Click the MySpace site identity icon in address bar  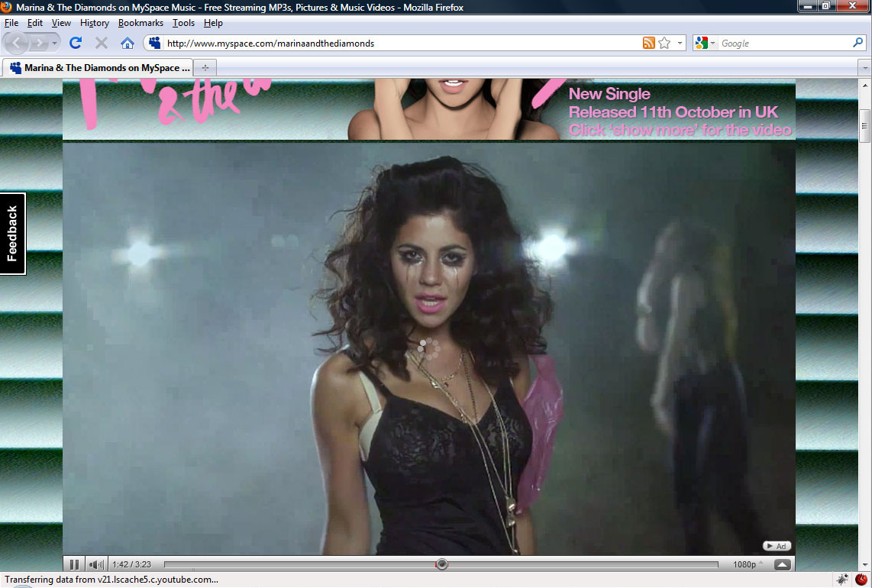click(x=154, y=43)
